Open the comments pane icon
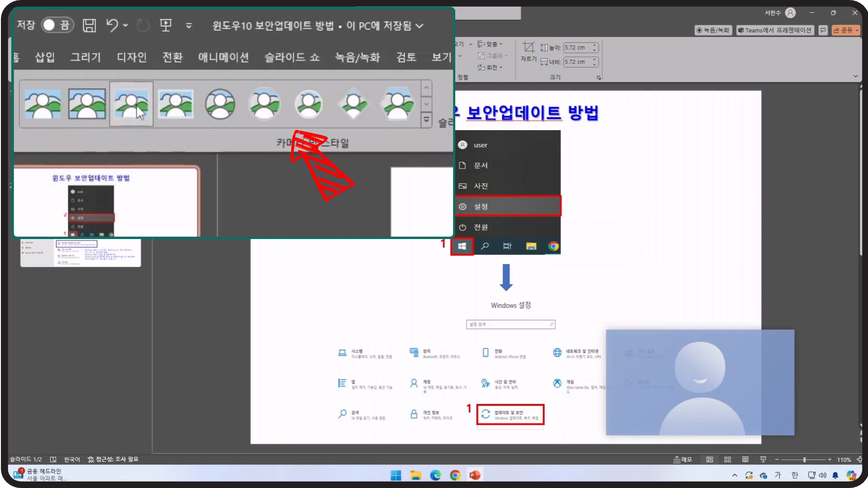 point(823,30)
